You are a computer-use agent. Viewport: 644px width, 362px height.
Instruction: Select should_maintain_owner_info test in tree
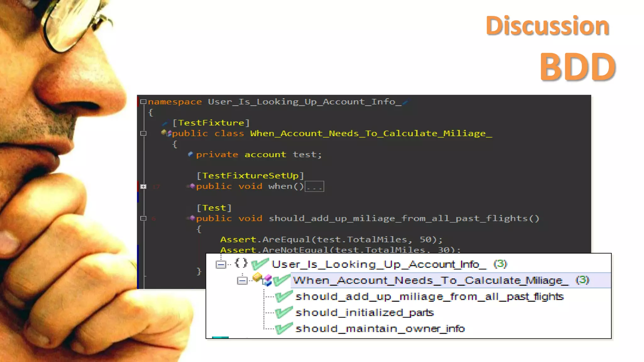pyautogui.click(x=380, y=329)
